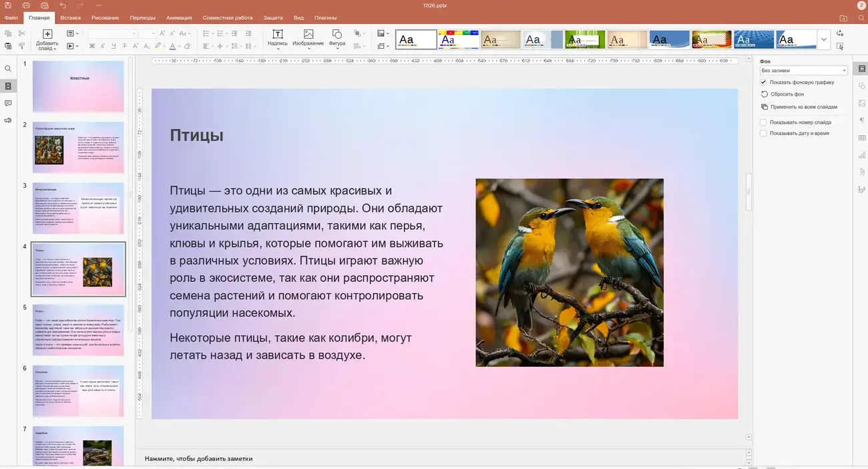Enable Показывать дату и время checkbox

coord(763,133)
